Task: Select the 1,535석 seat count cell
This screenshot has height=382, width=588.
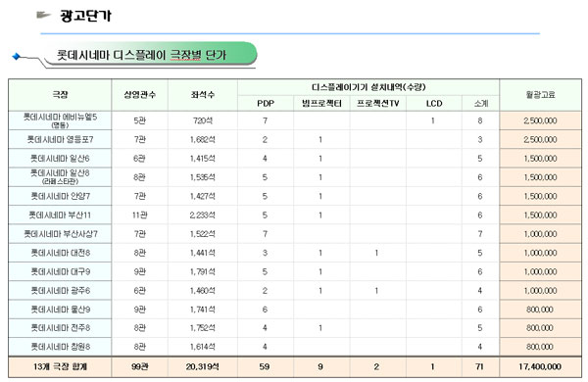Action: (x=203, y=177)
